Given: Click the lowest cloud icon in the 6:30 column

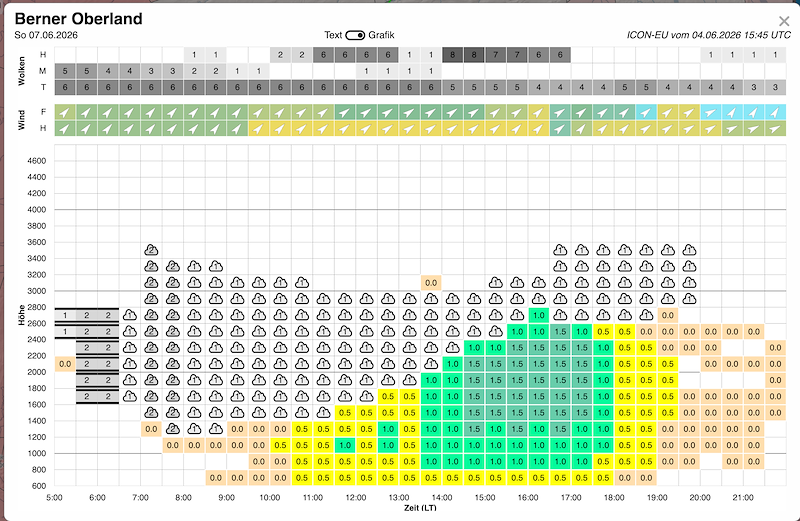Looking at the screenshot, I should [x=130, y=396].
